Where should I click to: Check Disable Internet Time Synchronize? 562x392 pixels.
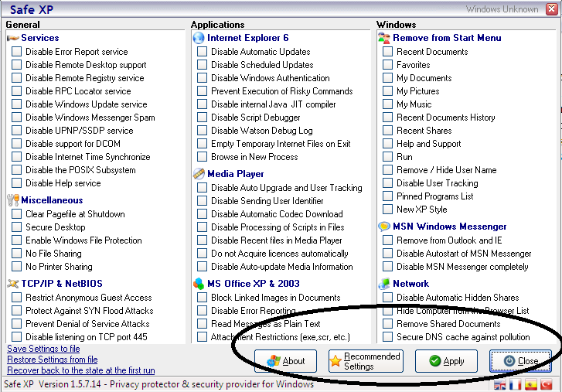click(x=16, y=157)
